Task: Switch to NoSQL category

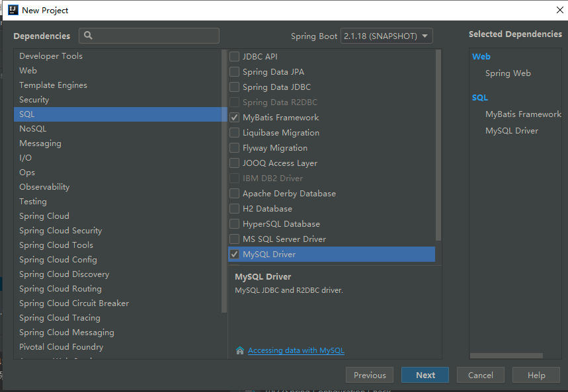Action: (118, 129)
